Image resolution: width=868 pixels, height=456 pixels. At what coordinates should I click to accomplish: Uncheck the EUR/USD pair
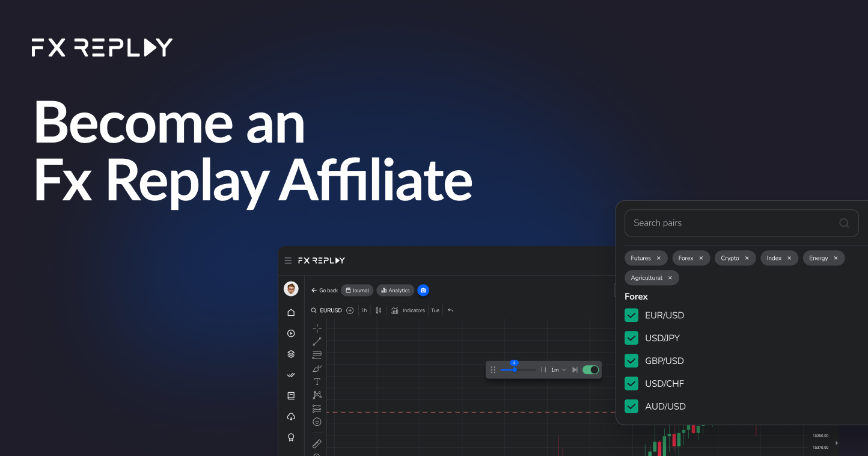[631, 315]
